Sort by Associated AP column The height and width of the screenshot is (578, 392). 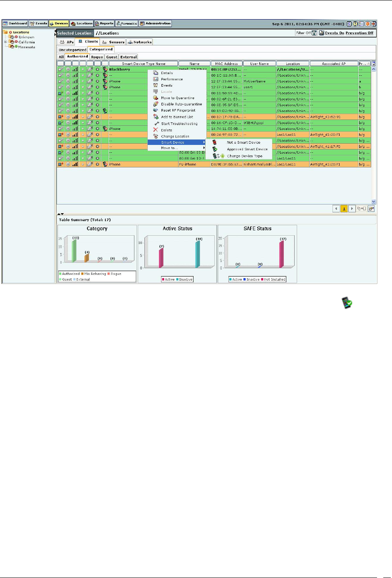pyautogui.click(x=334, y=64)
